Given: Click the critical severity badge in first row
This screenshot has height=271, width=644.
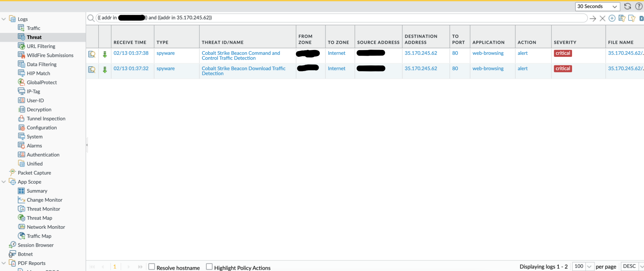Looking at the screenshot, I should click(563, 53).
